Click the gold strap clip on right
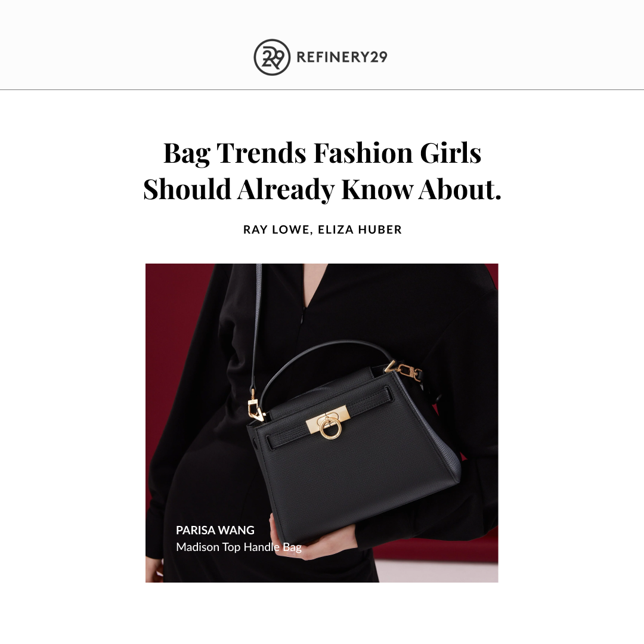This screenshot has width=644, height=644. pyautogui.click(x=408, y=371)
